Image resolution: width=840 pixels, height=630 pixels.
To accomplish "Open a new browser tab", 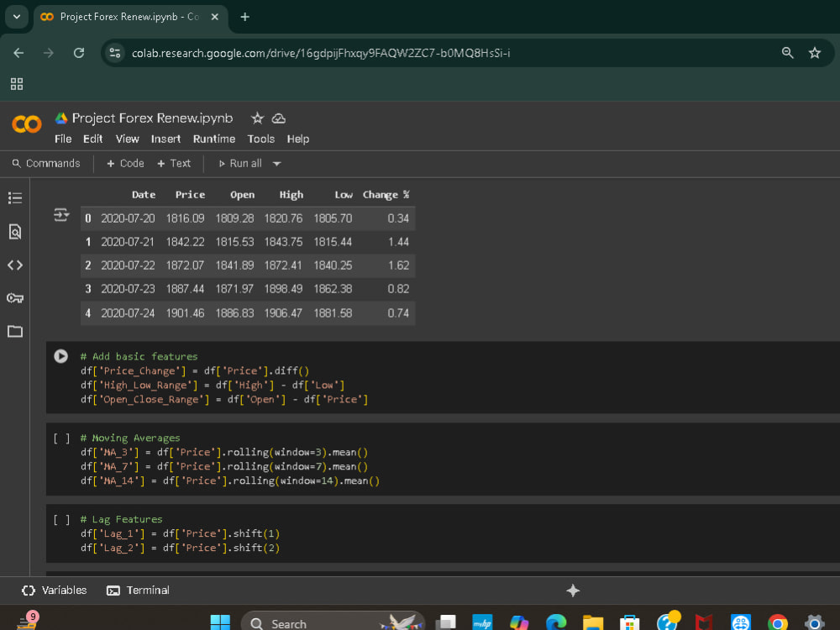I will 244,17.
